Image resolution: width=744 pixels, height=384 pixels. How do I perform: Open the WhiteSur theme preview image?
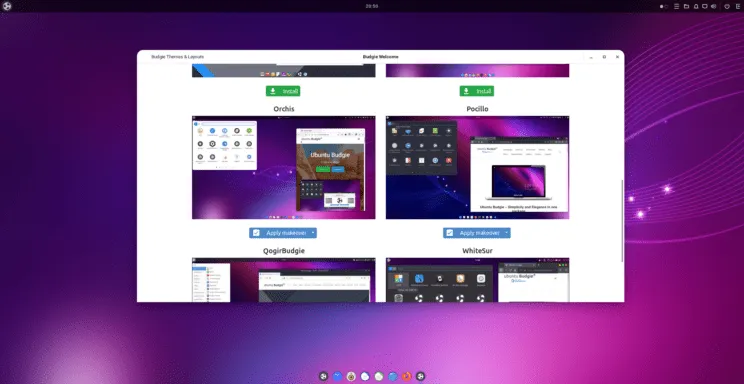(x=477, y=280)
